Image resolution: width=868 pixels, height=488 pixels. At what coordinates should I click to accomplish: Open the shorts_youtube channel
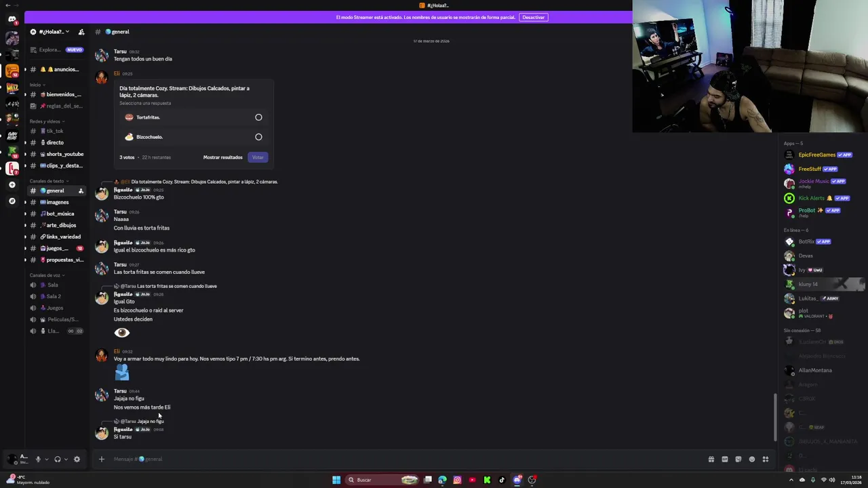(56, 154)
